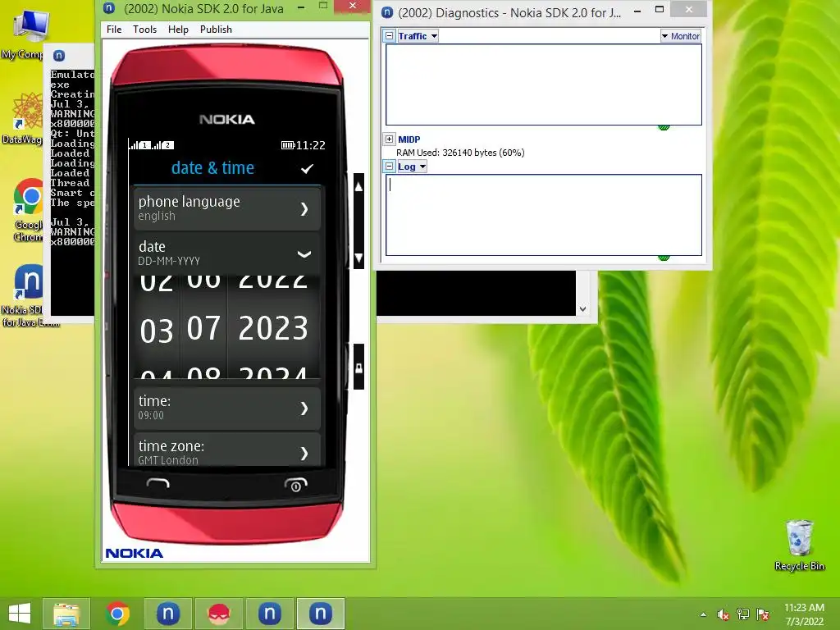This screenshot has height=630, width=840.
Task: Open the time 09:00 setting row
Action: [227, 409]
